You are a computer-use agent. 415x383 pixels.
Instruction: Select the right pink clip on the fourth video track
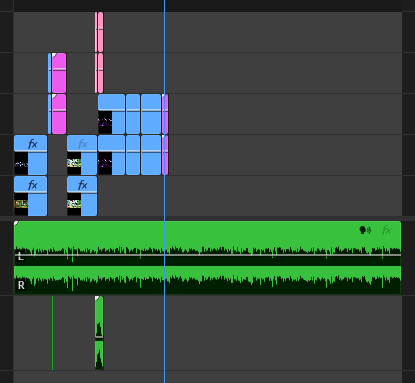coord(101,73)
